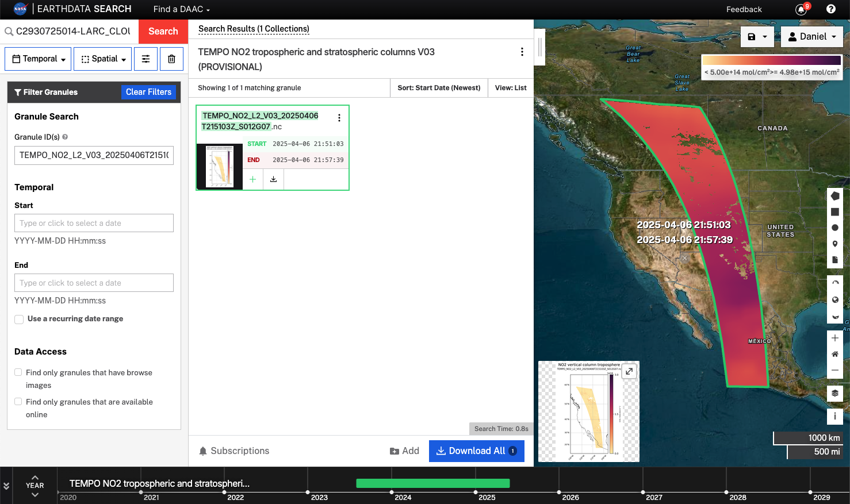Screen dimensions: 850x504
Task: Switch map to South Polar projection
Action: click(835, 316)
